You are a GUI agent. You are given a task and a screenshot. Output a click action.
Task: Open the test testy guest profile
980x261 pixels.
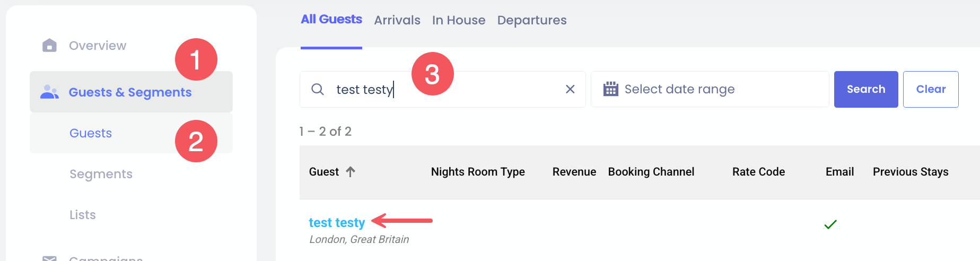click(x=337, y=223)
